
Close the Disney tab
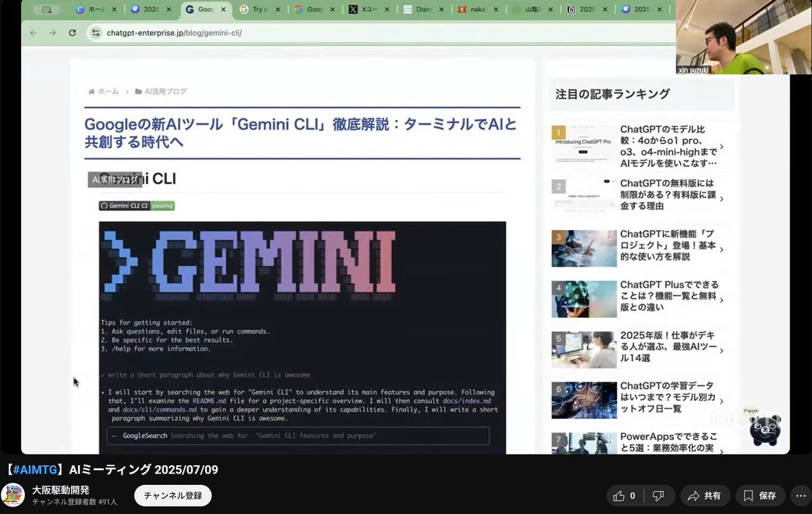441,9
